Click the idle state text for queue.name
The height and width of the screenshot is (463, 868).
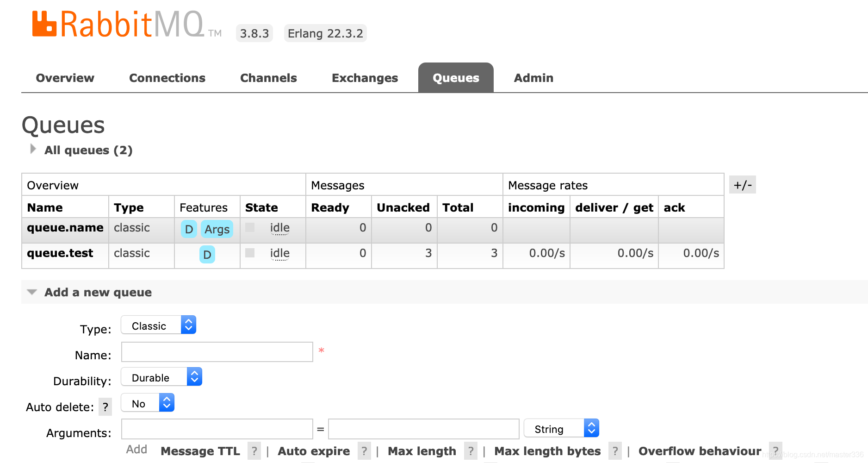click(x=280, y=228)
